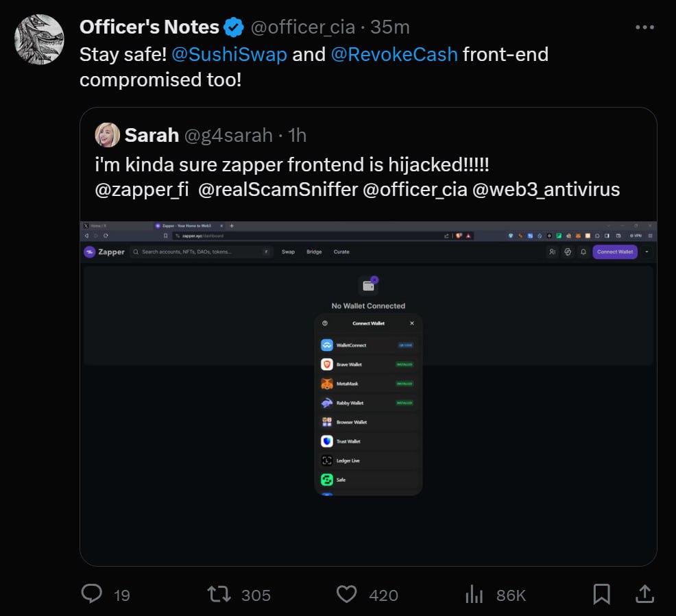Click the reply comment icon

(x=91, y=594)
